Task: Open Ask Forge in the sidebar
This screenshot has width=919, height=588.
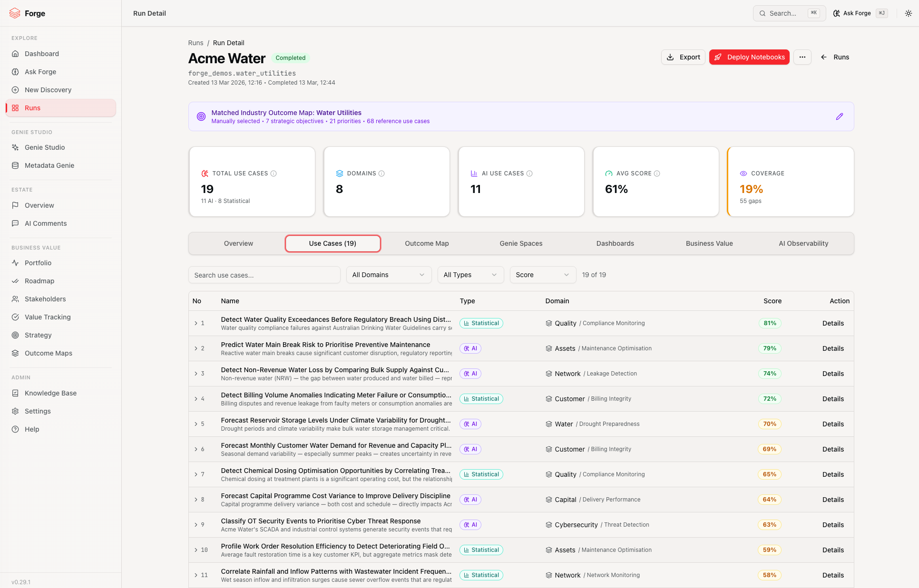Action: coord(61,72)
